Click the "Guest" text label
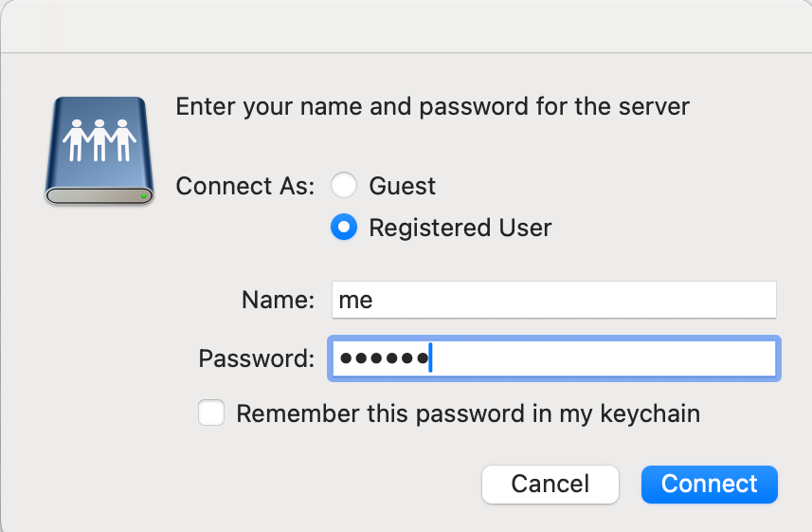The width and height of the screenshot is (812, 532). coord(403,186)
